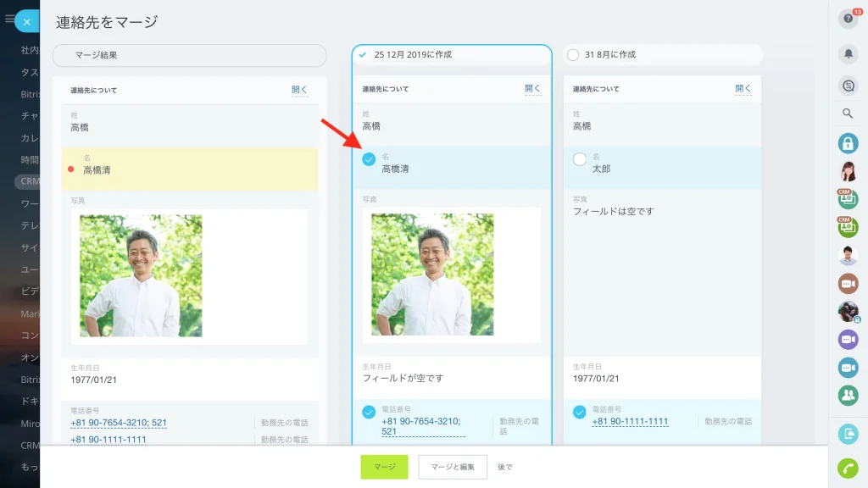868x488 pixels.
Task: Click the blue lock icon
Action: (x=848, y=143)
